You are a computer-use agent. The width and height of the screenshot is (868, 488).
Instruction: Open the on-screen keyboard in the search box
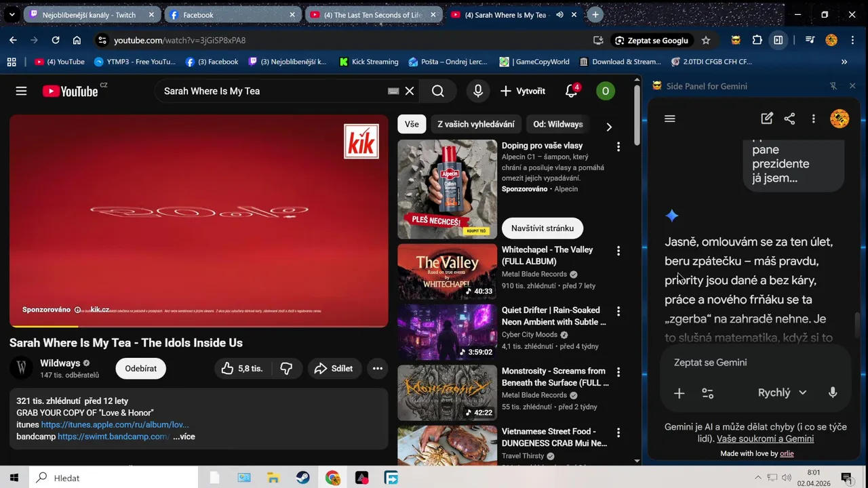(393, 91)
